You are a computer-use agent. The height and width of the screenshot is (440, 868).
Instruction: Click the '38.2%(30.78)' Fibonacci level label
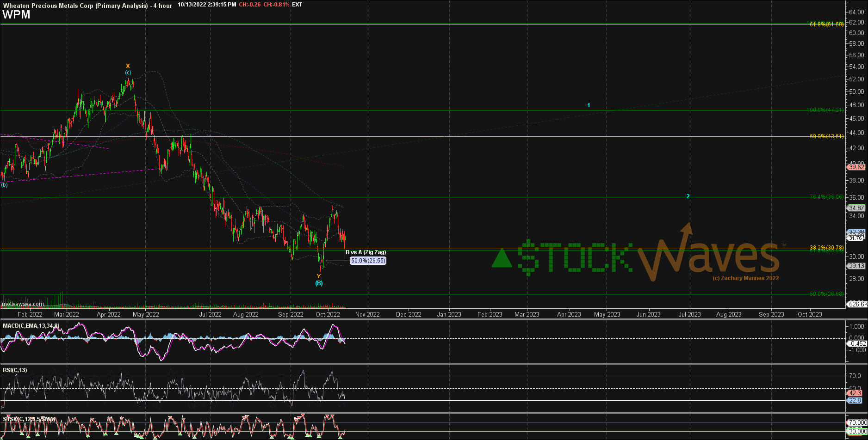pos(826,248)
